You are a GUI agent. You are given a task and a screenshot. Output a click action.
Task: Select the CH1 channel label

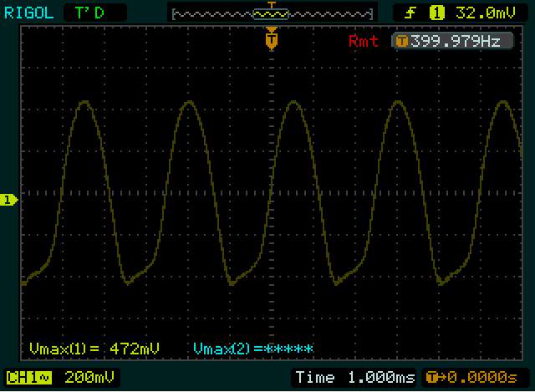pyautogui.click(x=23, y=378)
